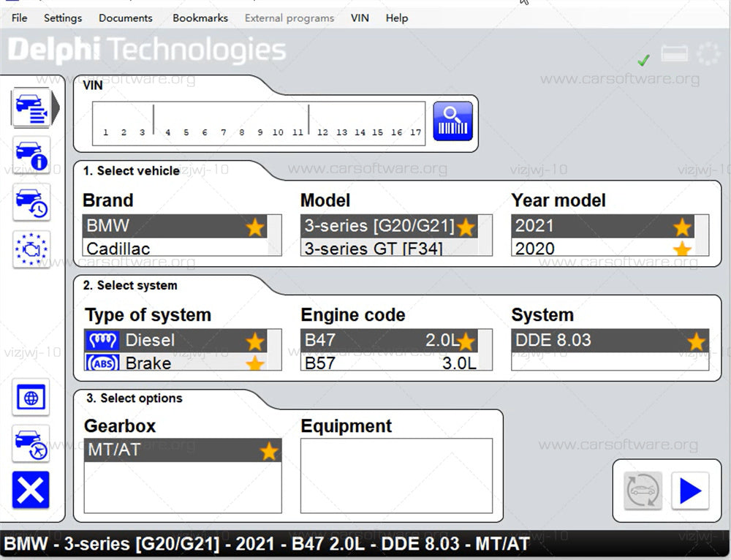Click the battery status icon at top right
Image resolution: width=731 pixels, height=560 pixels.
coord(674,53)
